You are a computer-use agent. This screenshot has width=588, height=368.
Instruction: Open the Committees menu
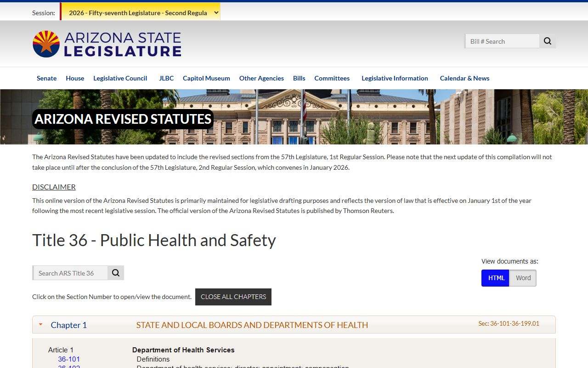[x=332, y=78]
